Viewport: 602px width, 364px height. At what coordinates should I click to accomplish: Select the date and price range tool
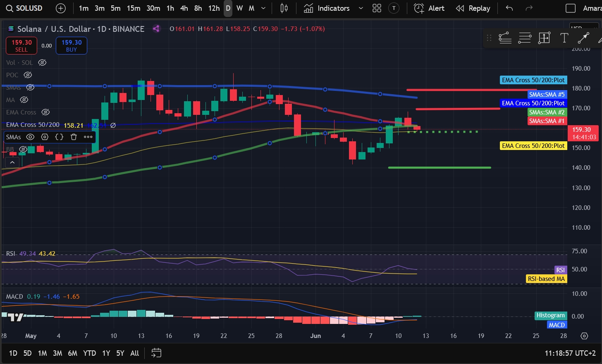click(x=544, y=38)
